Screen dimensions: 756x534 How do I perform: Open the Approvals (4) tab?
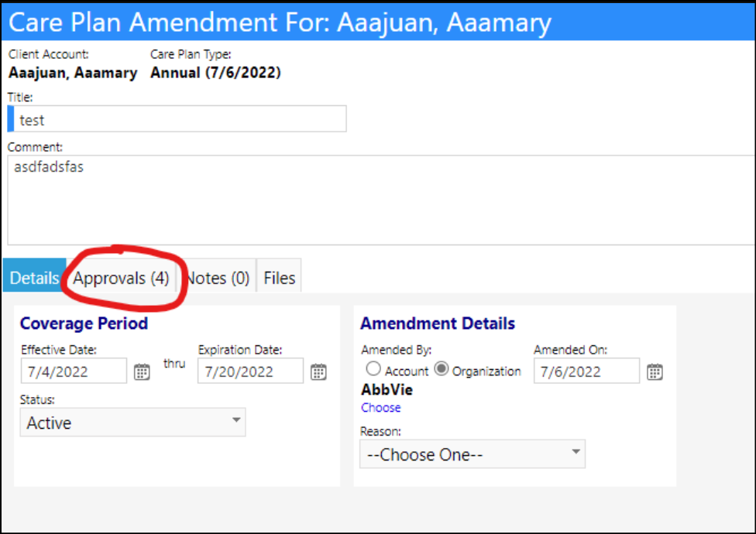point(121,278)
